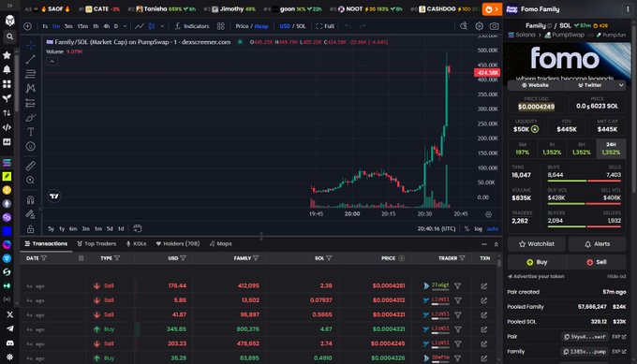637x364 pixels.
Task: Click the add compare symbol plus icon
Action: [x=27, y=26]
